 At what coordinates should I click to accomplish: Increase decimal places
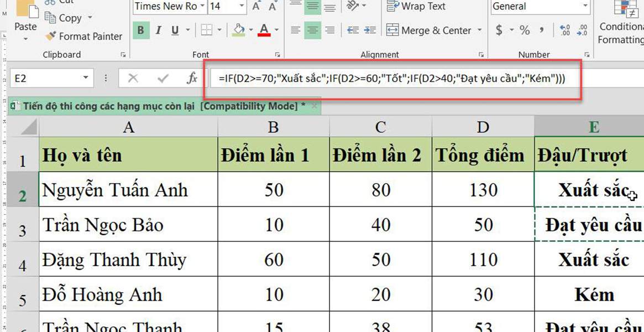[564, 30]
